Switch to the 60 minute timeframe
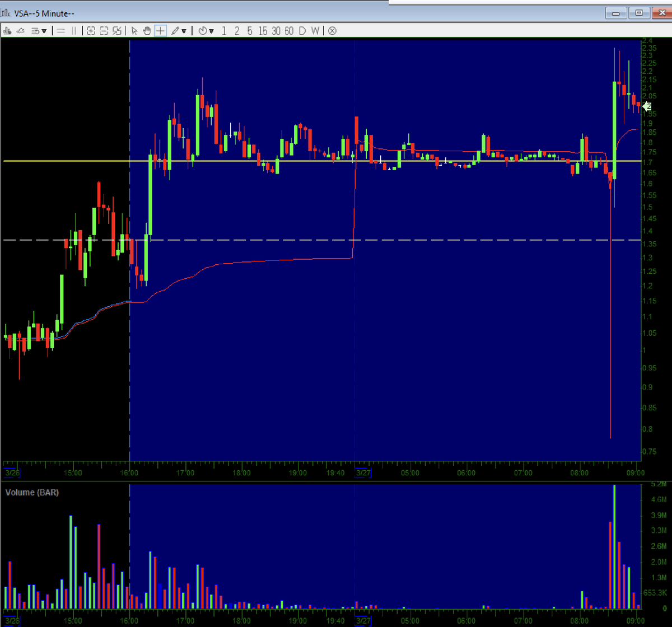This screenshot has width=672, height=627. point(289,31)
